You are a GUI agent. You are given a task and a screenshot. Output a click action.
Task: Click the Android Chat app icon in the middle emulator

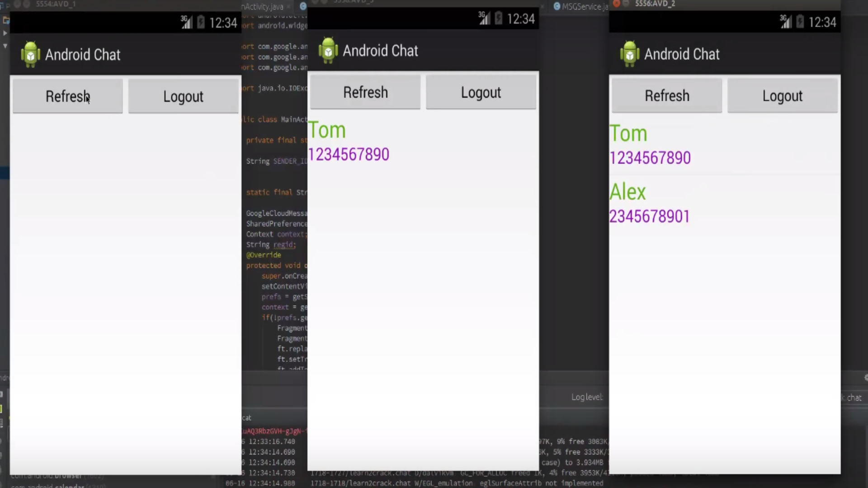tap(328, 51)
